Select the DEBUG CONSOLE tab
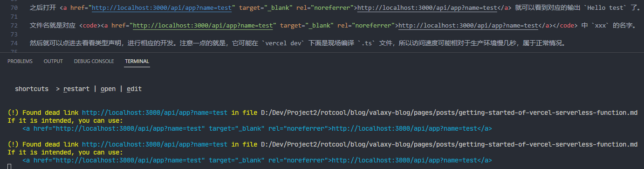This screenshot has height=169, width=644. coord(94,61)
